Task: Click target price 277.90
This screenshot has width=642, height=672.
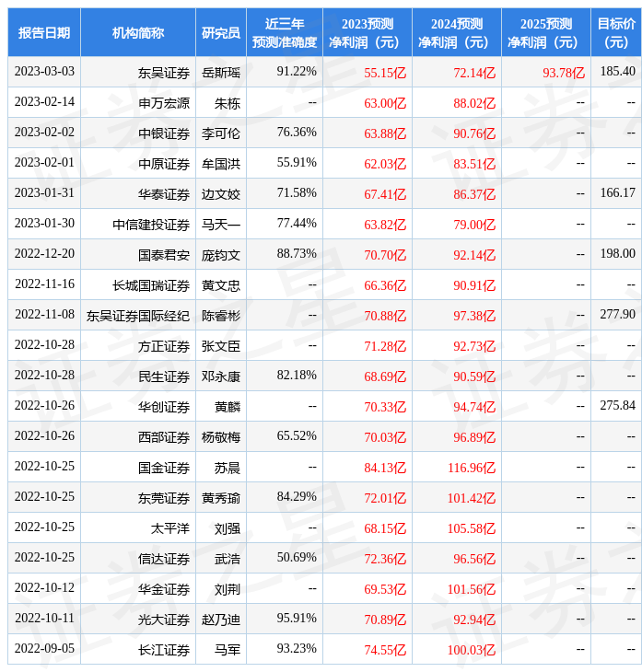Action: 617,315
